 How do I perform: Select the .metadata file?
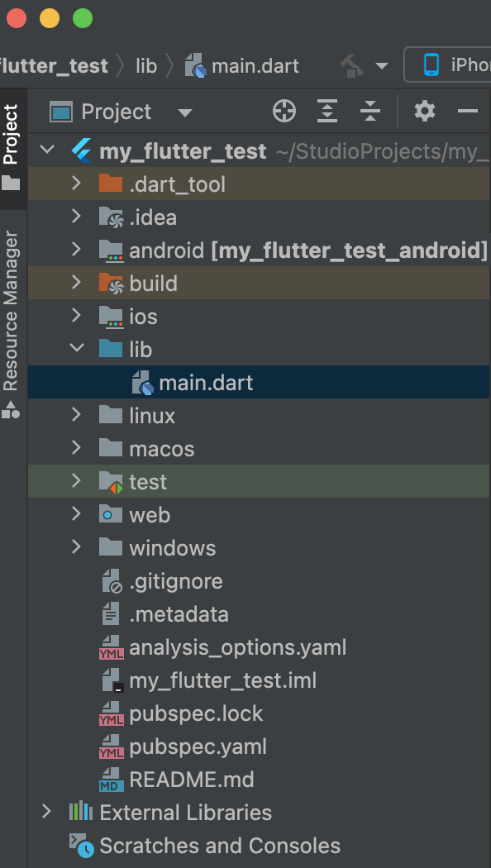pyautogui.click(x=179, y=614)
